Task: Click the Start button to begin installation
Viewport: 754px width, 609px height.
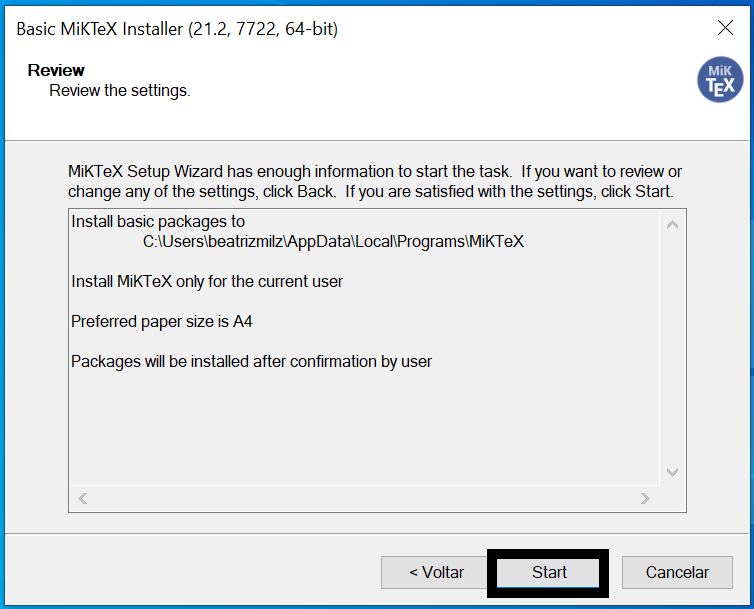Action: (549, 572)
